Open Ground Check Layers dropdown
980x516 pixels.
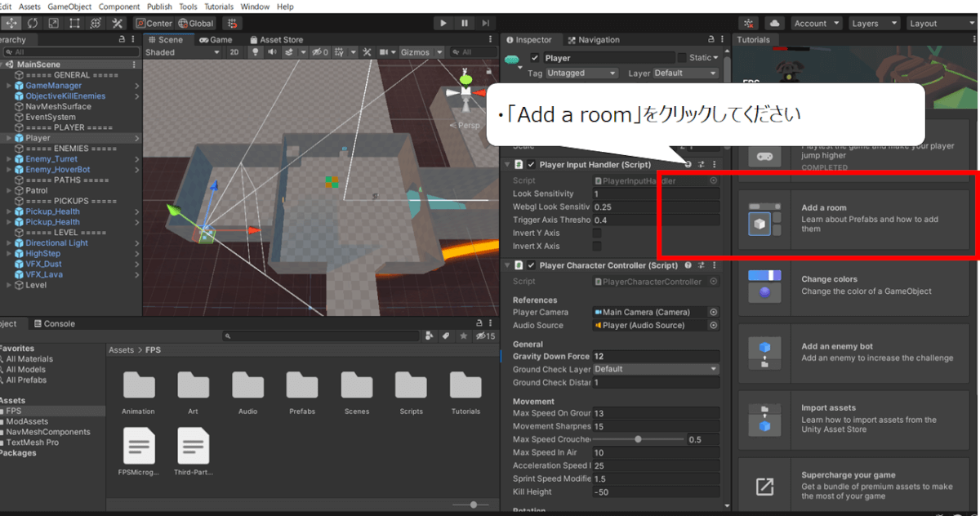point(656,369)
